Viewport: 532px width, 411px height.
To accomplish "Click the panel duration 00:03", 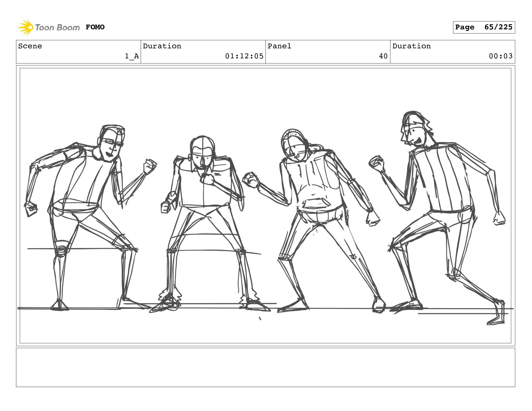I will 501,56.
